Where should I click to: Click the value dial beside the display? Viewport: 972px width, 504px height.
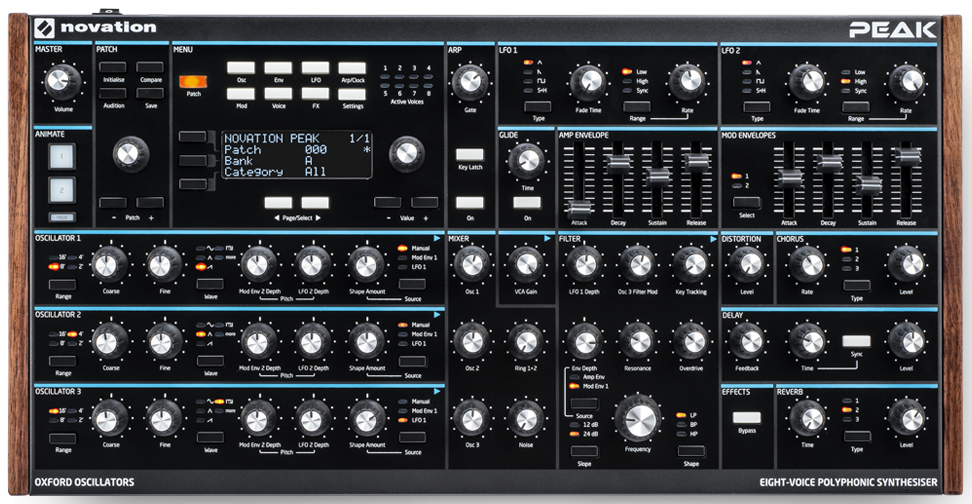407,154
